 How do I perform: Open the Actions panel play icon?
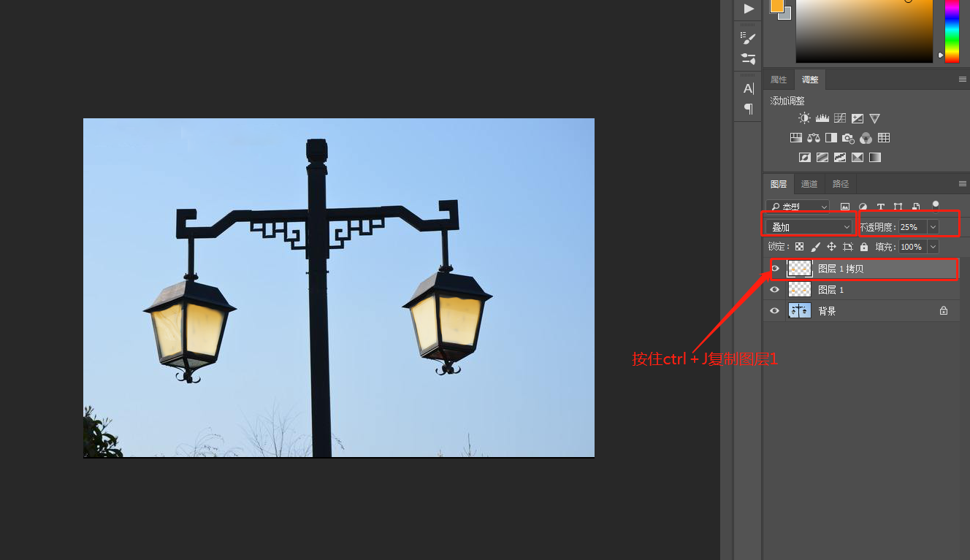(x=749, y=9)
